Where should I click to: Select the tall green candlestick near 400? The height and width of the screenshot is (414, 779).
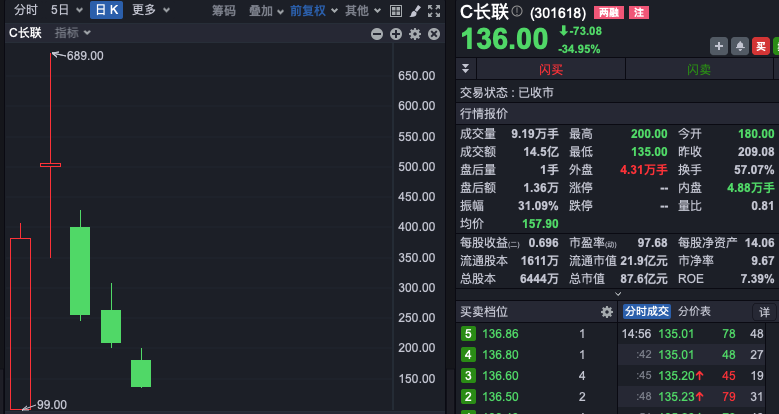(80, 271)
